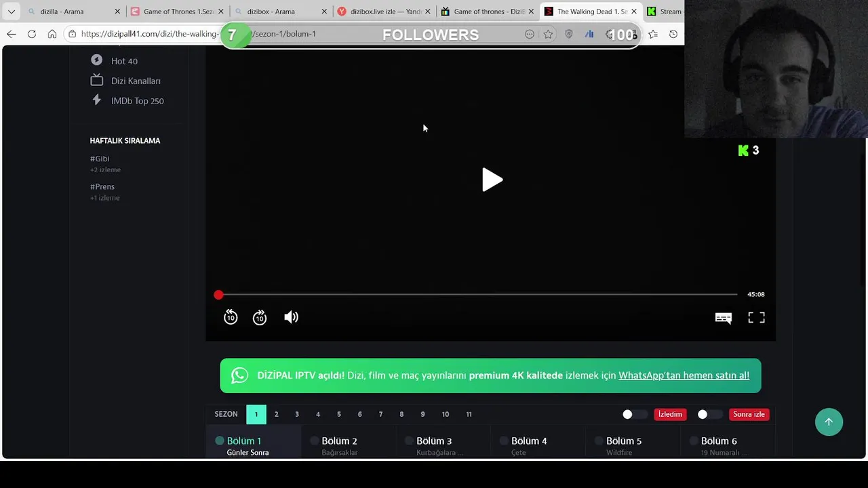Screen dimensions: 868x488
Task: Reload the page with refresh icon
Action: tap(32, 34)
